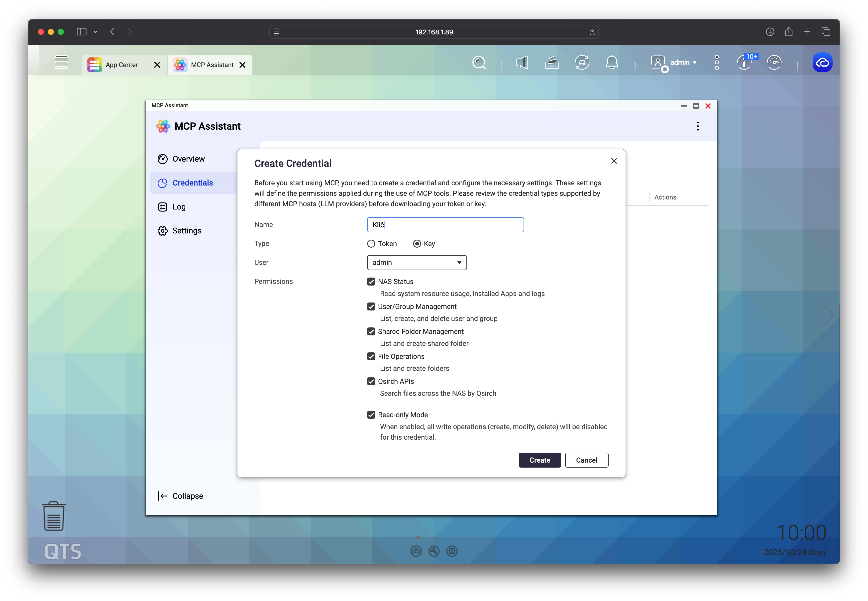Click the desktop trash can icon
The width and height of the screenshot is (868, 601).
(54, 516)
